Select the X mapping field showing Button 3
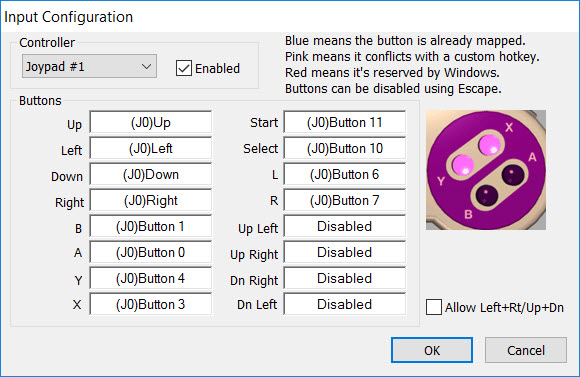This screenshot has height=377, width=580. (x=151, y=304)
